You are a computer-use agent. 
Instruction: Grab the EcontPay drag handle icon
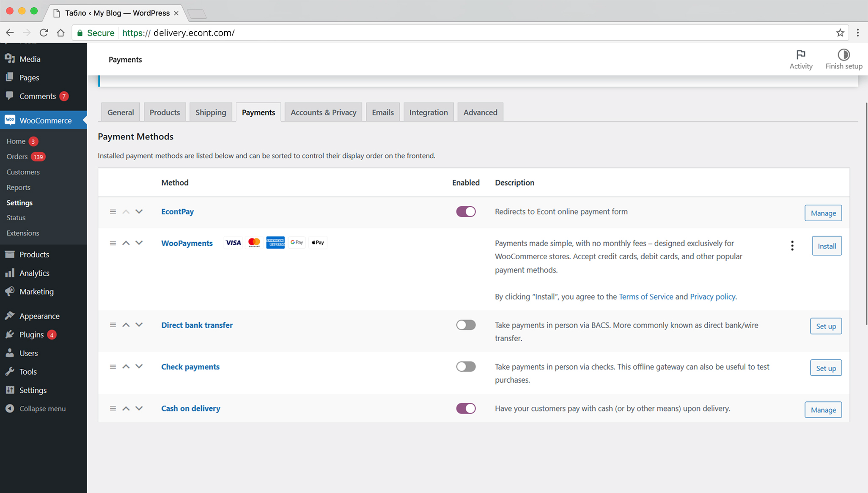[x=113, y=211]
